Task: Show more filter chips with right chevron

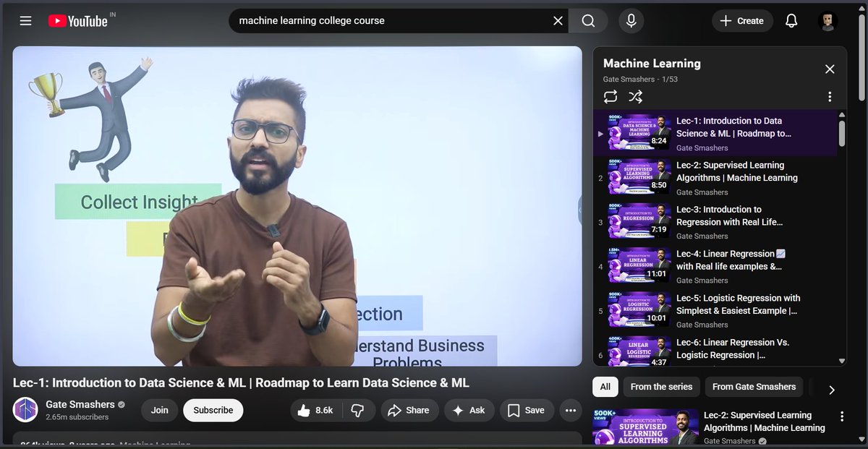Action: pos(831,390)
